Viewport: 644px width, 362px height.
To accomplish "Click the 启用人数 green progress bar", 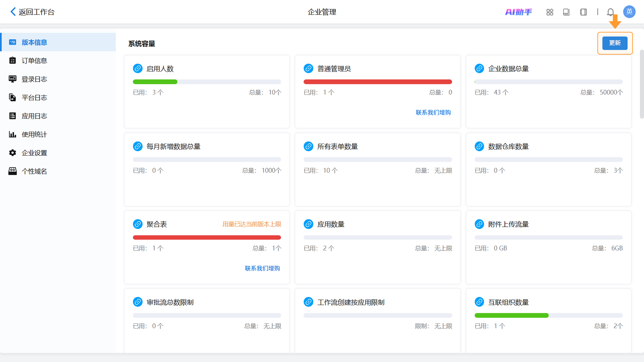I will (x=155, y=82).
